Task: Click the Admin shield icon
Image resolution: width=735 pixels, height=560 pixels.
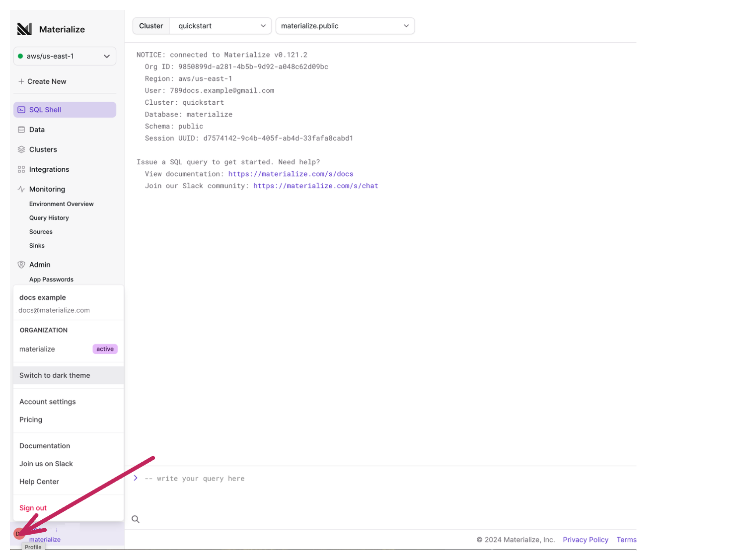Action: (21, 264)
